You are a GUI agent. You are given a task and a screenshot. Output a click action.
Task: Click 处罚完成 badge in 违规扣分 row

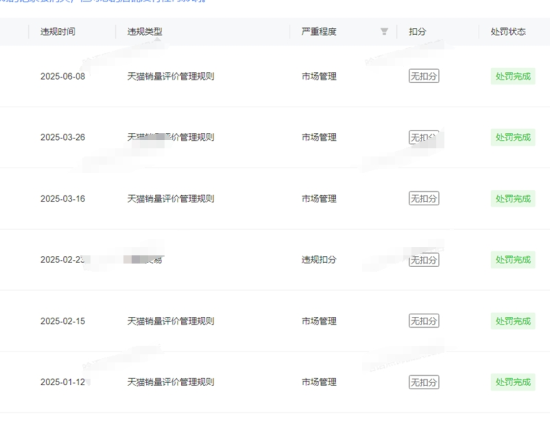coord(513,260)
